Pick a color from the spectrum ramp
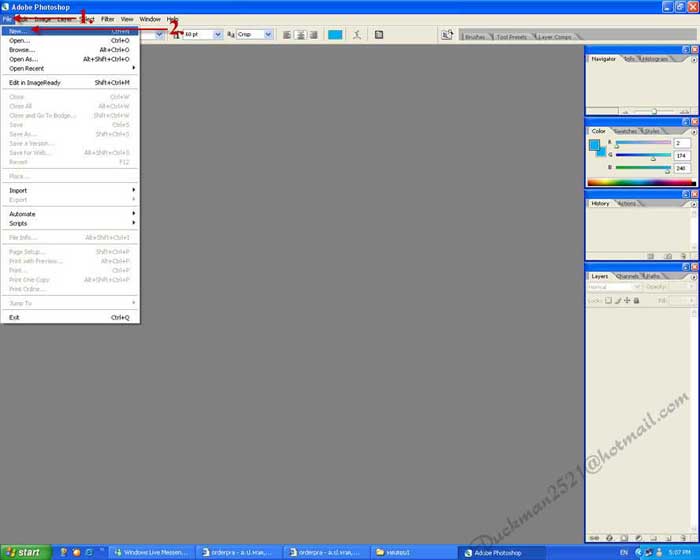The image size is (700, 560). [641, 182]
